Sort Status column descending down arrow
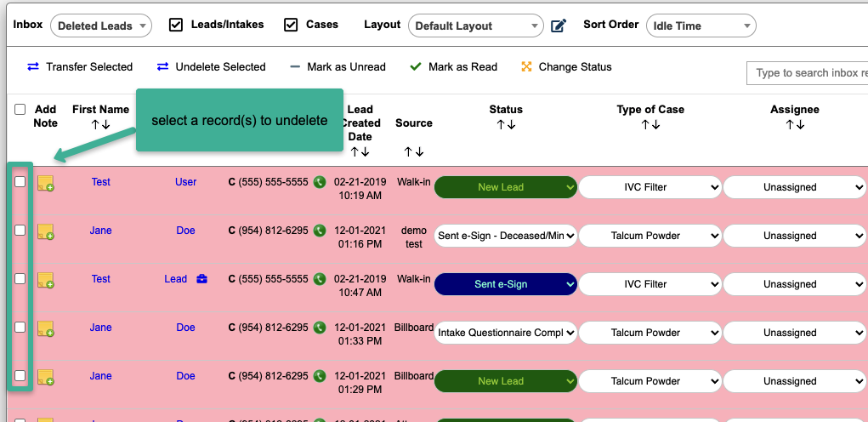The height and width of the screenshot is (422, 868). pyautogui.click(x=511, y=124)
